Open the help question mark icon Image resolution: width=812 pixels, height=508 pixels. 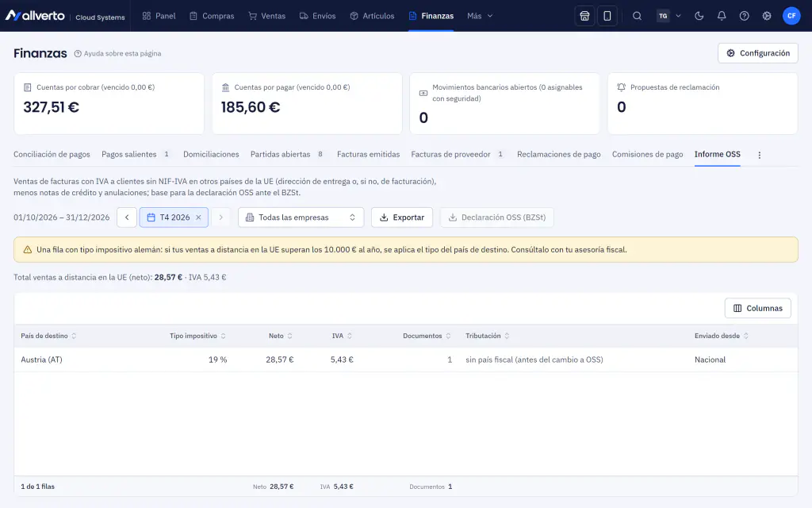coord(744,16)
